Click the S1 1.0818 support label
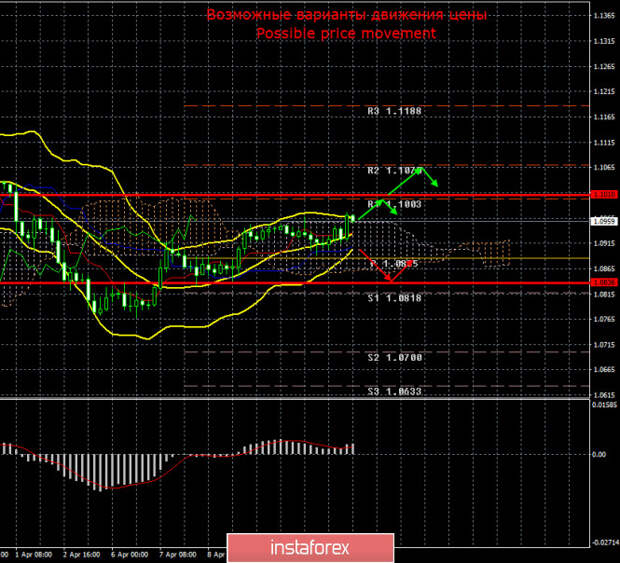This screenshot has height=563, width=620. pos(393,298)
